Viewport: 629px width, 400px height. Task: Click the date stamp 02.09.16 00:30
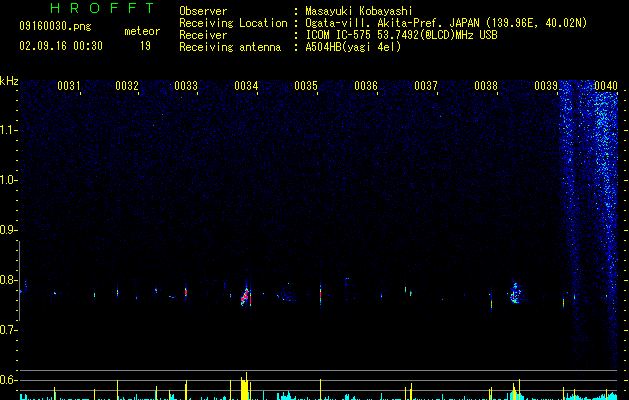61,46
